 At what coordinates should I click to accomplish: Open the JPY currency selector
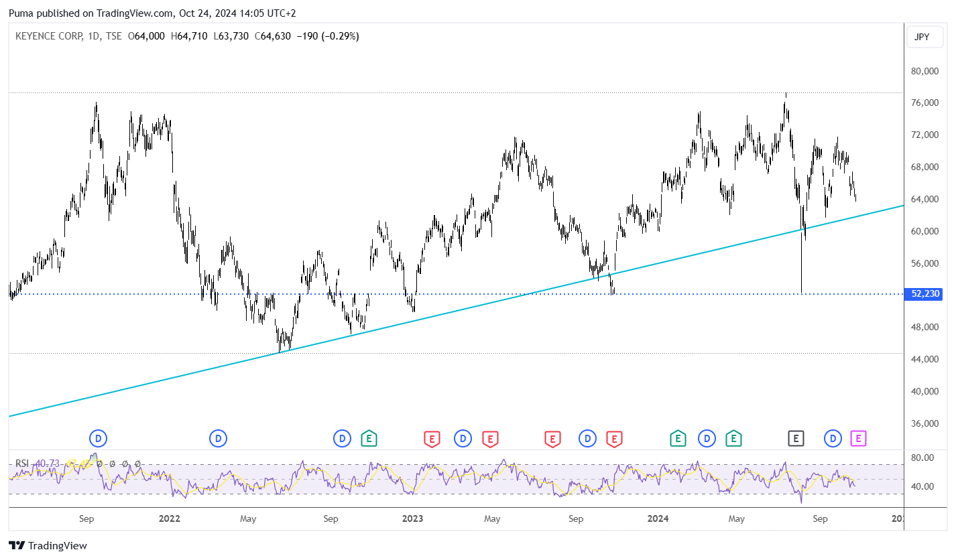(x=922, y=37)
